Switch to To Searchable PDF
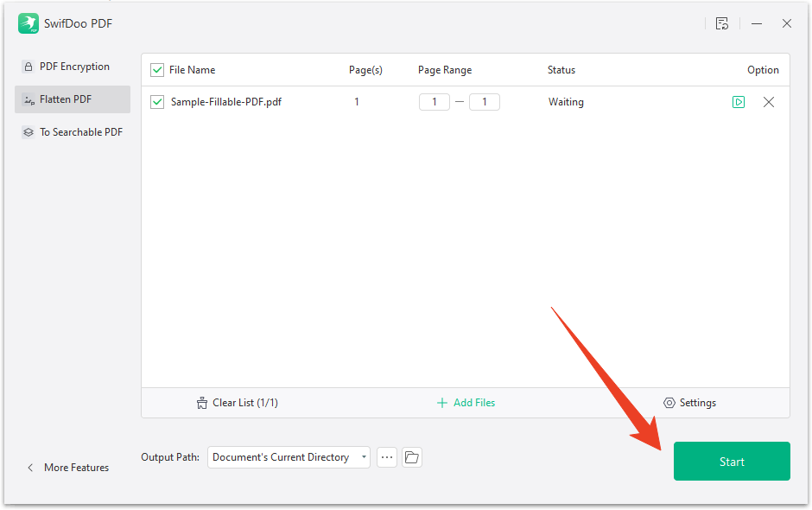812x510 pixels. pos(73,132)
